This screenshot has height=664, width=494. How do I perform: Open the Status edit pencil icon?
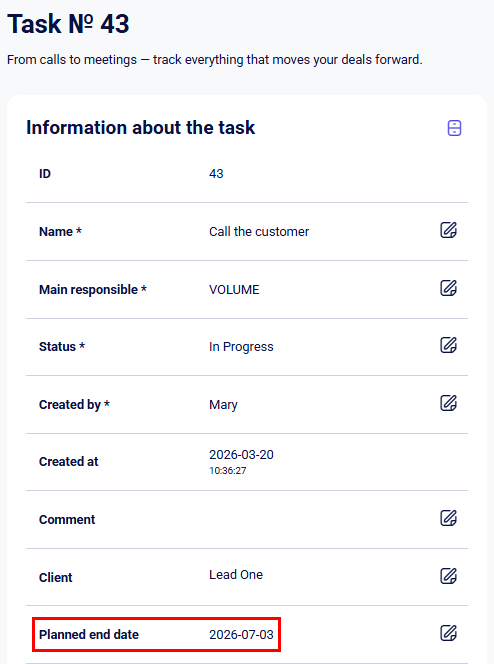click(448, 345)
